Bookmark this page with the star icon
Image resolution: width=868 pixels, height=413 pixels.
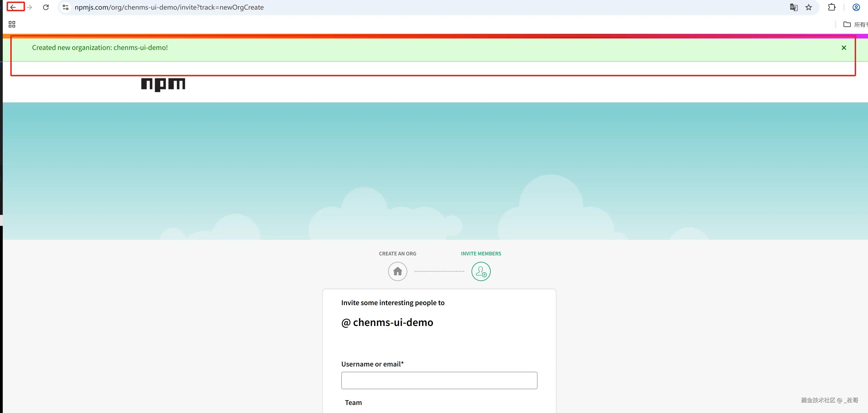(x=809, y=7)
